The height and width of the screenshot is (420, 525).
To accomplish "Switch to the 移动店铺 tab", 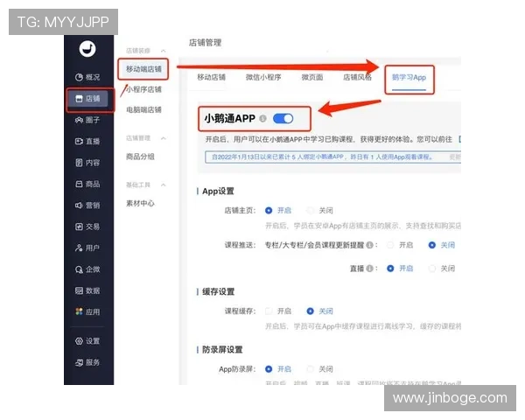I will 211,77.
